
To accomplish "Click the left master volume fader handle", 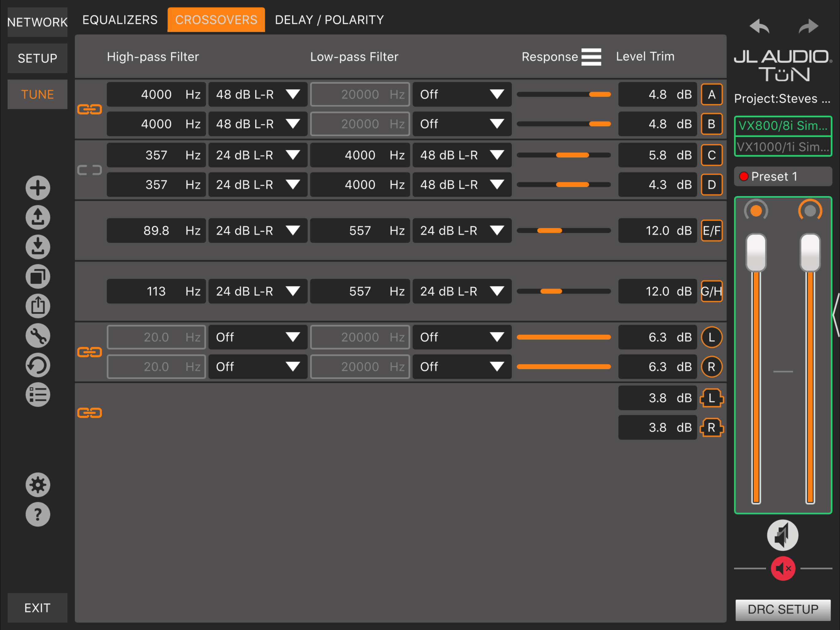I will (x=756, y=252).
